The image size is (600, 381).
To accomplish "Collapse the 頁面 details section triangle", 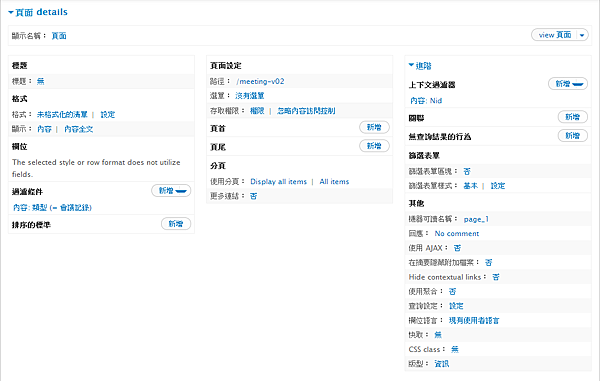I will tap(11, 13).
